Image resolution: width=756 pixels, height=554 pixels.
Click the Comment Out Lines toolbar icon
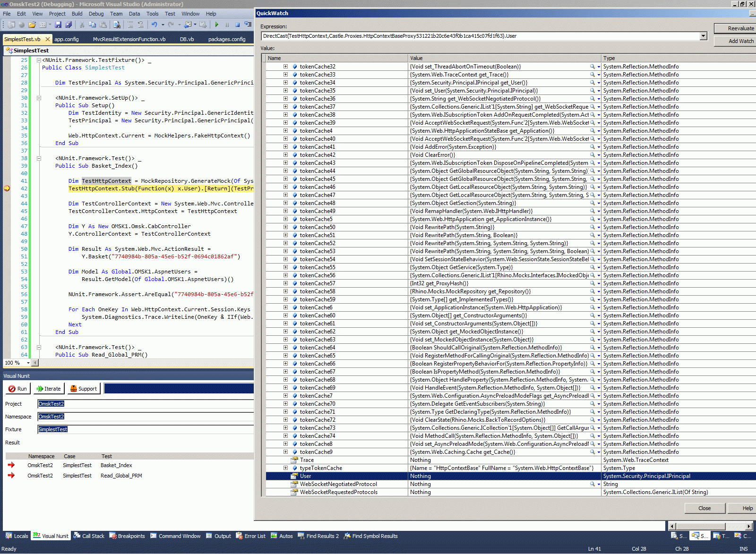tap(130, 25)
